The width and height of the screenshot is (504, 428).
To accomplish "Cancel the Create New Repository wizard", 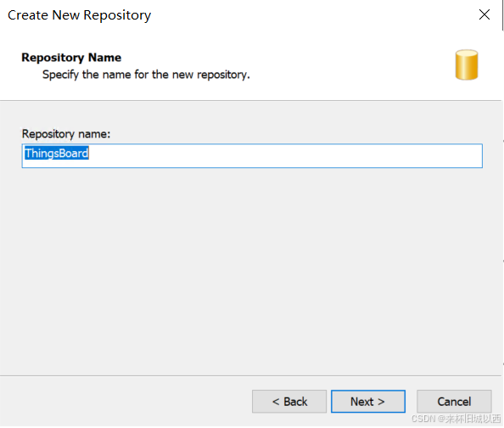I will coord(454,402).
